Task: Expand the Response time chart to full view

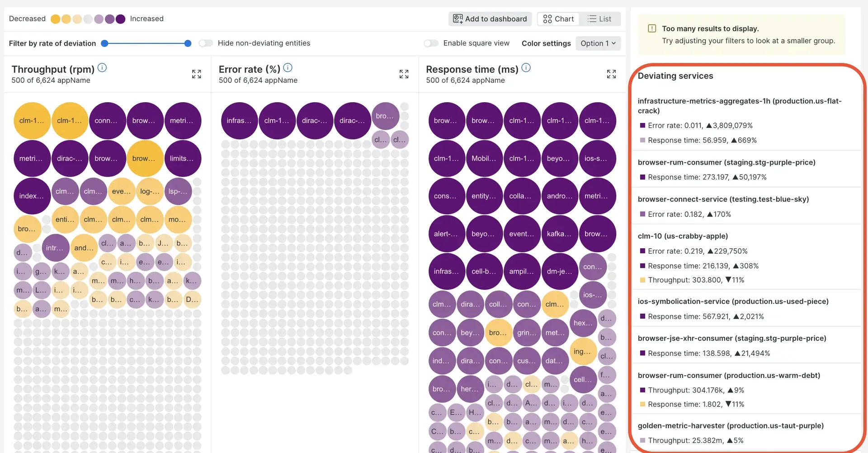Action: (x=611, y=74)
